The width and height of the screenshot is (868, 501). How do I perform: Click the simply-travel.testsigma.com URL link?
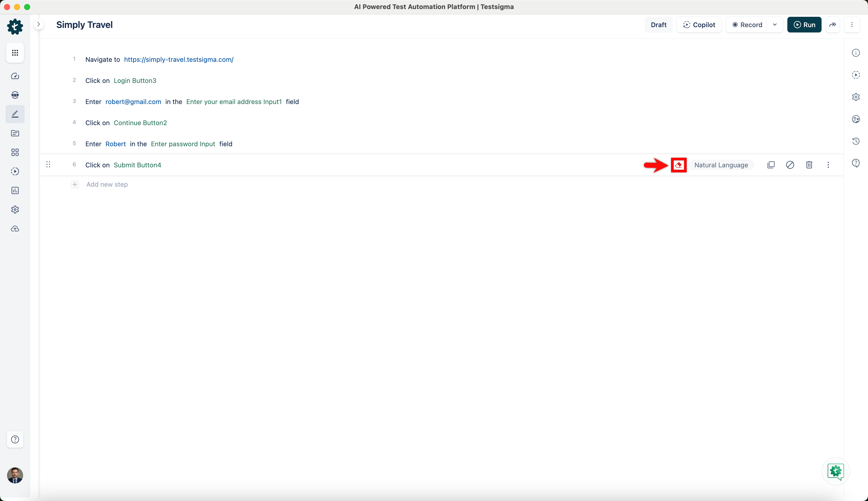(x=179, y=60)
